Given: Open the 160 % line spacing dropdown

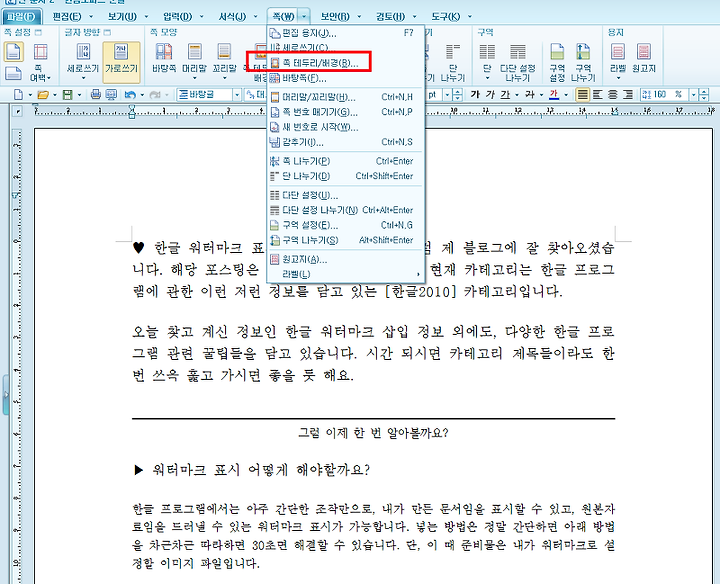Looking at the screenshot, I should (x=694, y=95).
